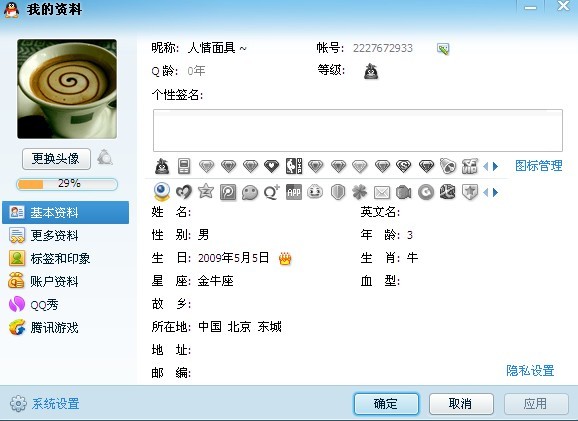578x421 pixels.
Task: Click the 29% profile completion progress bar
Action: click(67, 184)
